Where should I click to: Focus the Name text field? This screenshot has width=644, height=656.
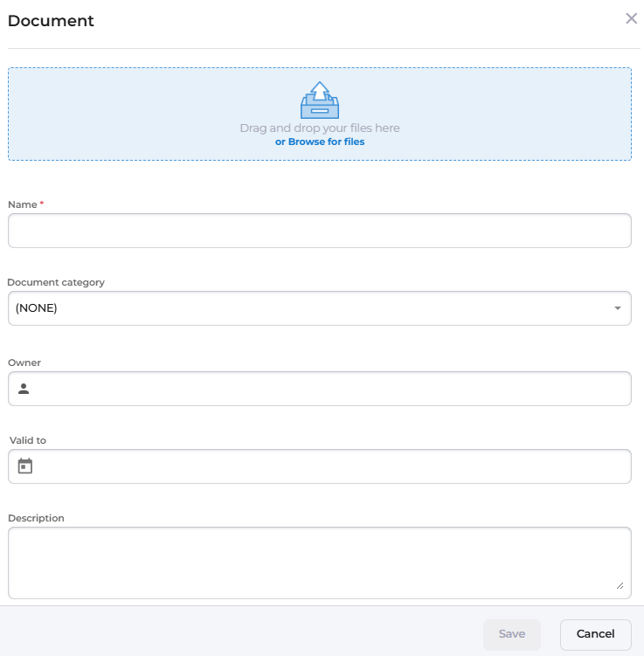(320, 231)
